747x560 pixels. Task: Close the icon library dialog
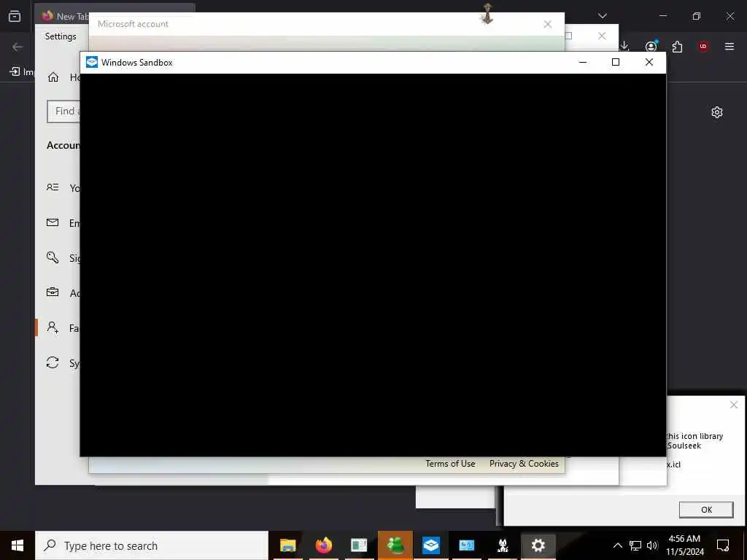pos(734,405)
